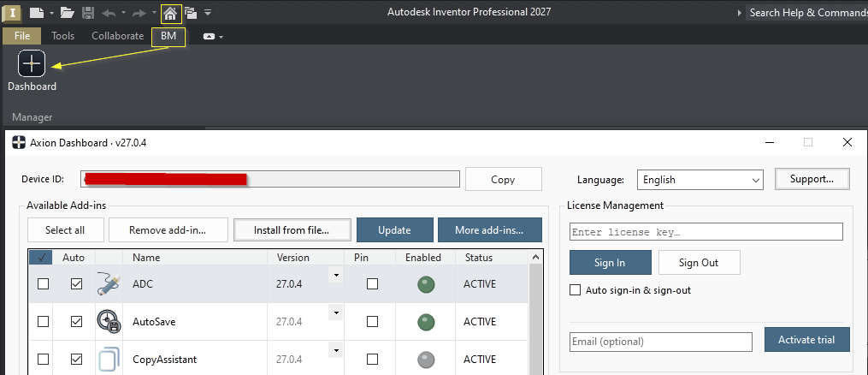Click the Enabled green indicator for ADC
Viewport: 868px width, 375px height.
(426, 284)
